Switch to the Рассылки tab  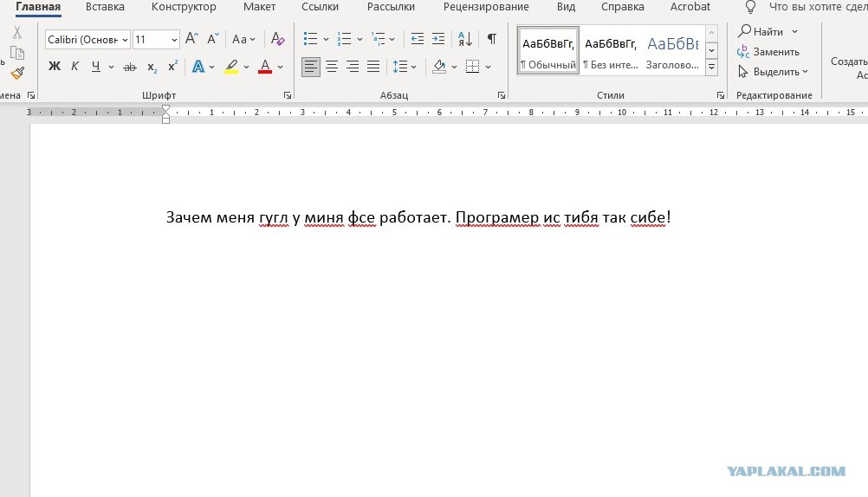391,7
